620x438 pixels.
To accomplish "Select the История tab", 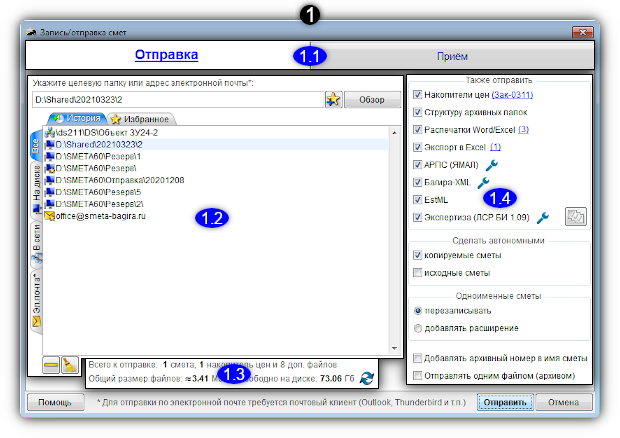I will [x=78, y=118].
